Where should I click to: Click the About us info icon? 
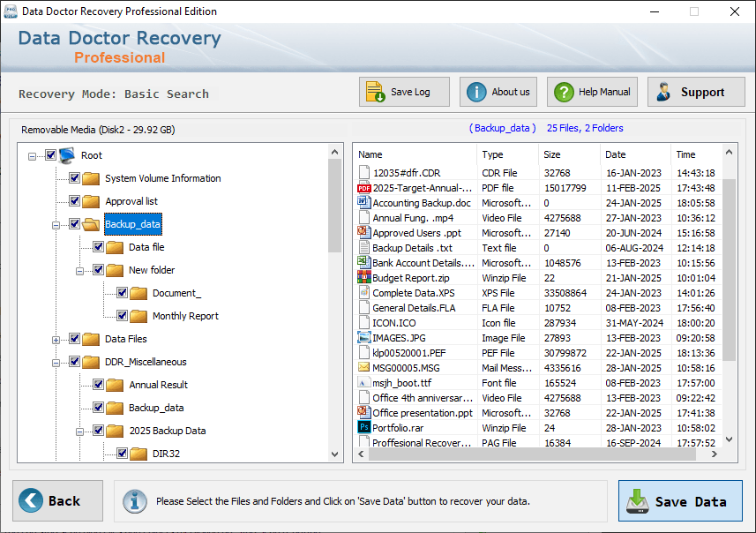point(476,92)
